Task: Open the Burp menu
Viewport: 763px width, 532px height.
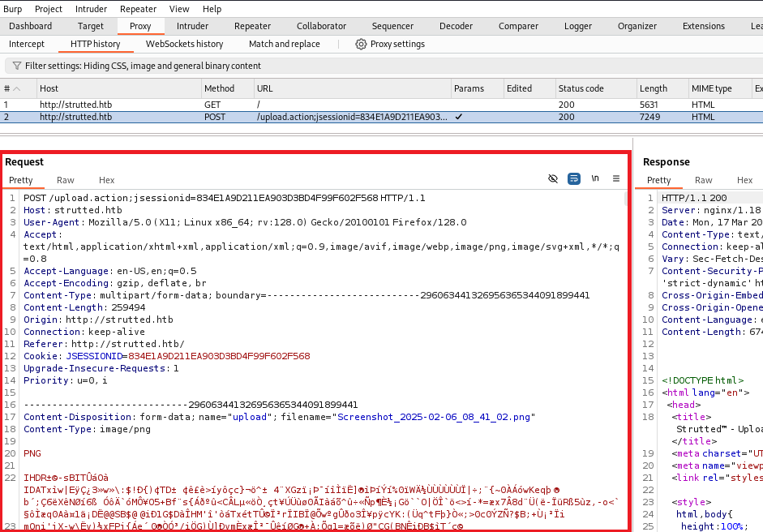Action: [x=14, y=9]
